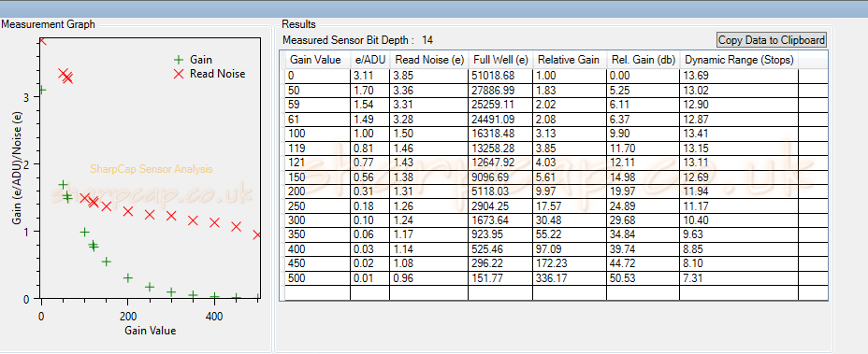Select the full well cell 25259.11

tap(500, 105)
